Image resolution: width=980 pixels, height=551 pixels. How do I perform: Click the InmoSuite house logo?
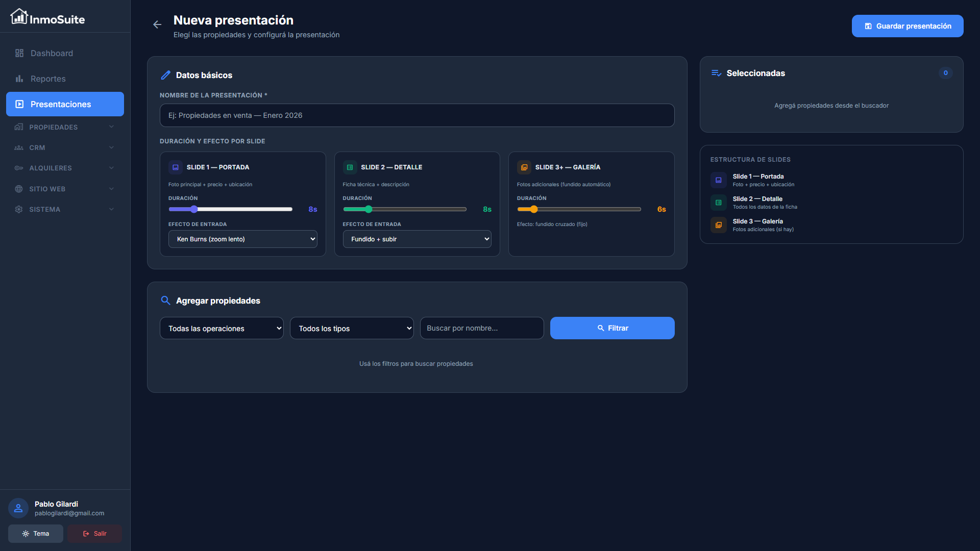[19, 17]
